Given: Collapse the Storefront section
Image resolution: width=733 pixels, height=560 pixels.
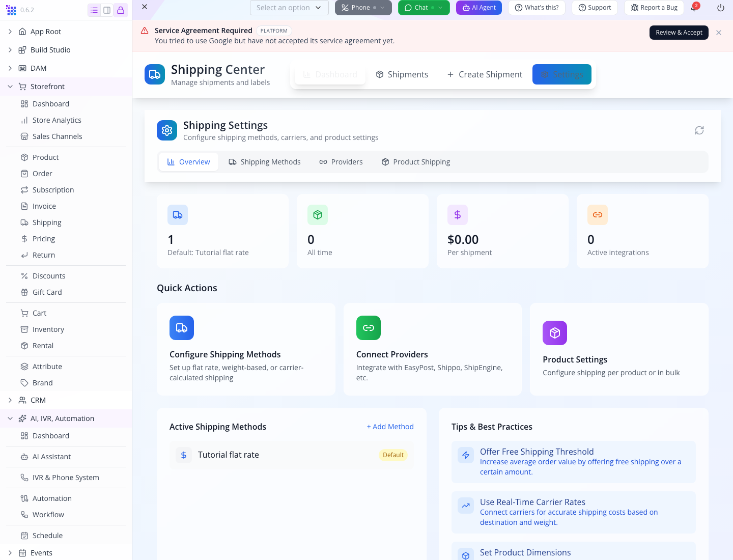Looking at the screenshot, I should pos(10,87).
